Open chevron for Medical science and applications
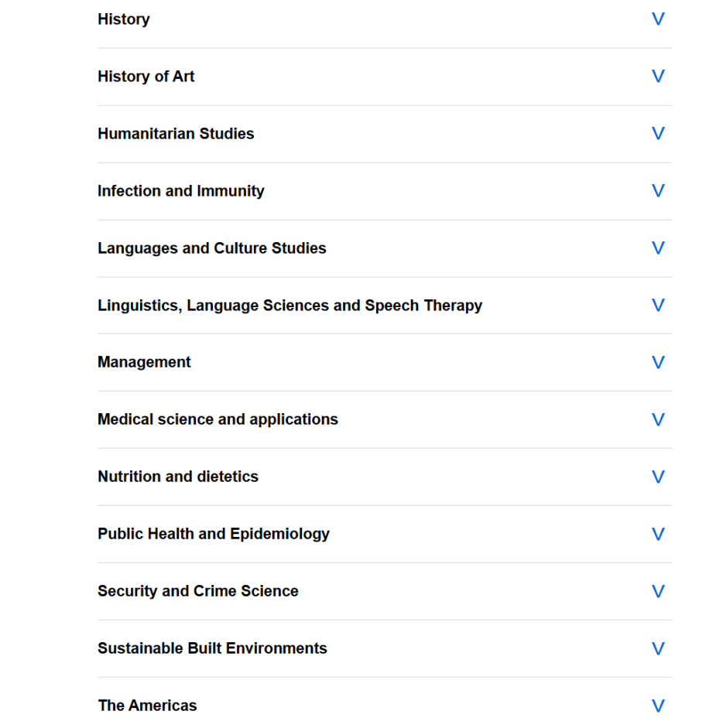 tap(658, 420)
